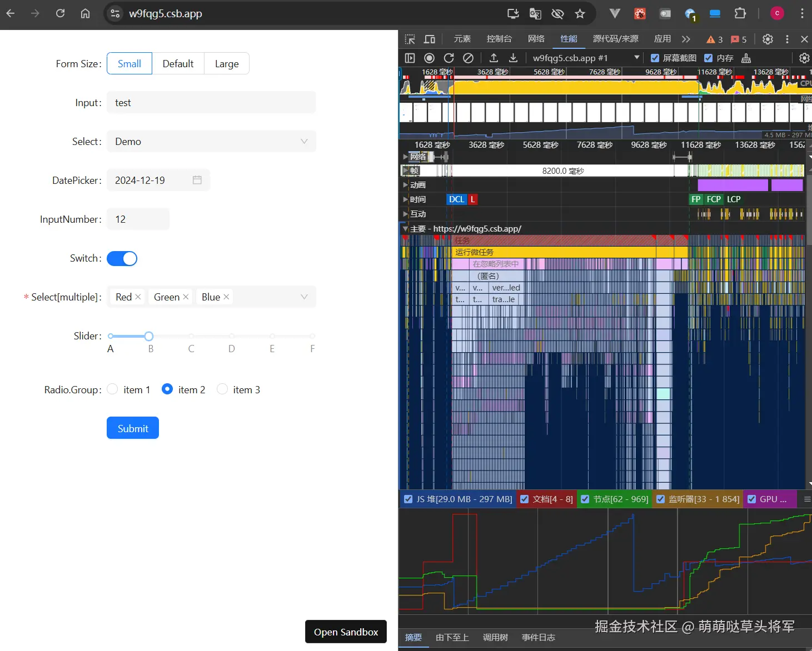Expand the 帧 track
This screenshot has width=812, height=651.
405,171
